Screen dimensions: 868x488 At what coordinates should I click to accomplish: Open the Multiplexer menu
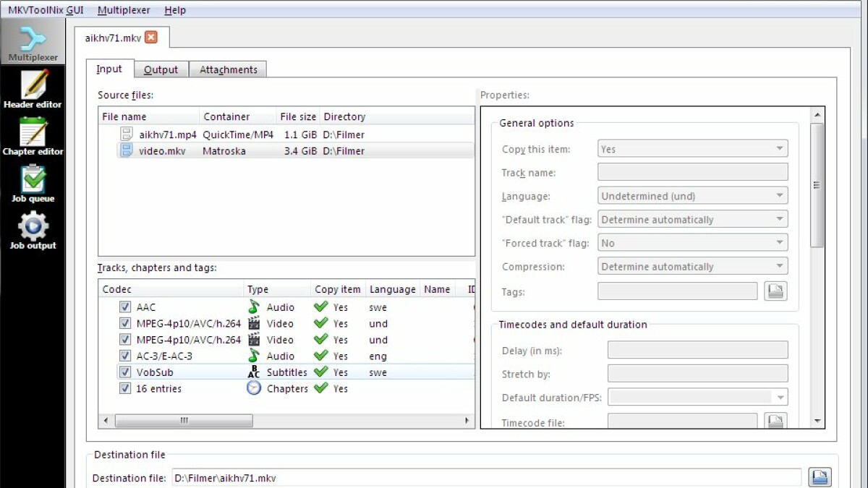(124, 10)
